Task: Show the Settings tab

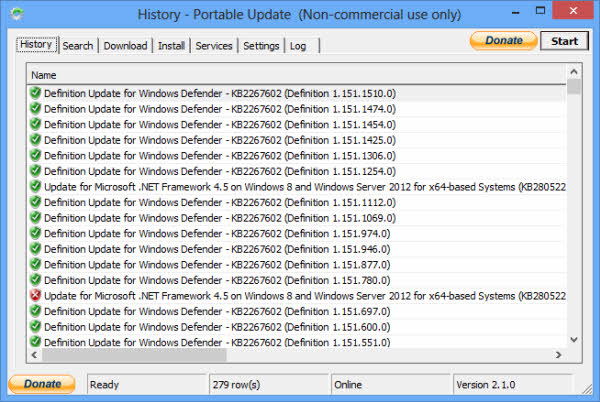Action: pyautogui.click(x=261, y=46)
